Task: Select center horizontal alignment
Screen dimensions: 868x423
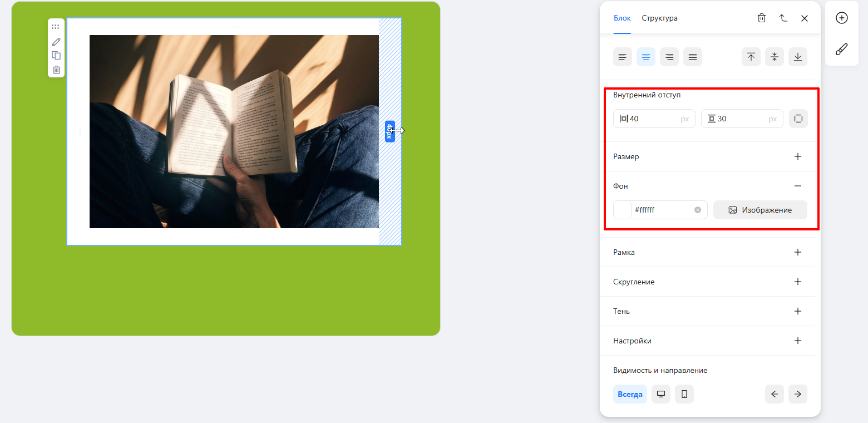Action: [646, 57]
